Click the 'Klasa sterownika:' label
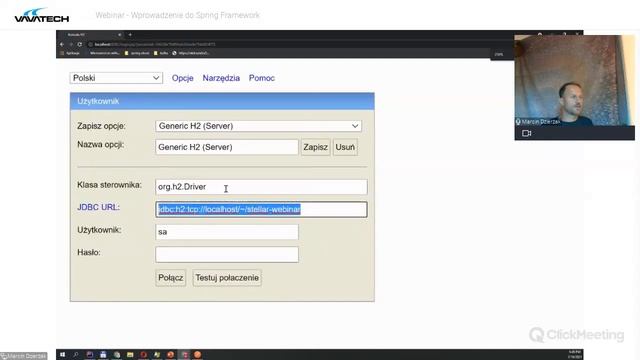This screenshot has width=640, height=360. click(109, 185)
